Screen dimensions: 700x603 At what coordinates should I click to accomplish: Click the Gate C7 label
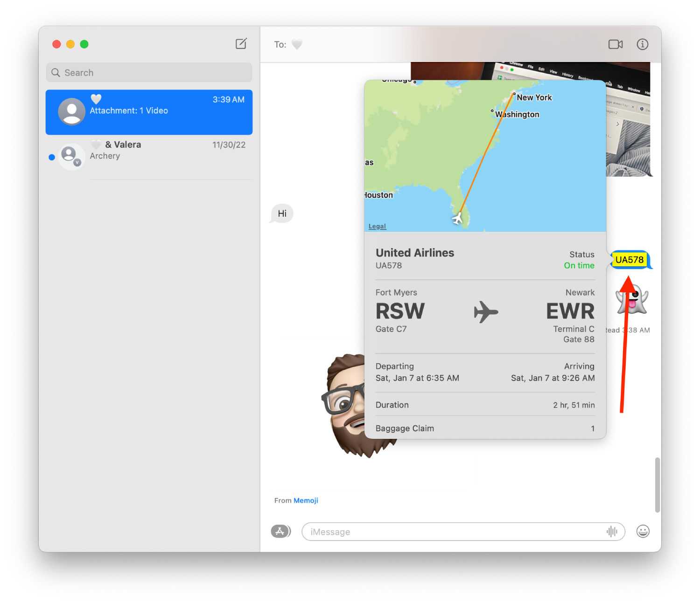[391, 329]
